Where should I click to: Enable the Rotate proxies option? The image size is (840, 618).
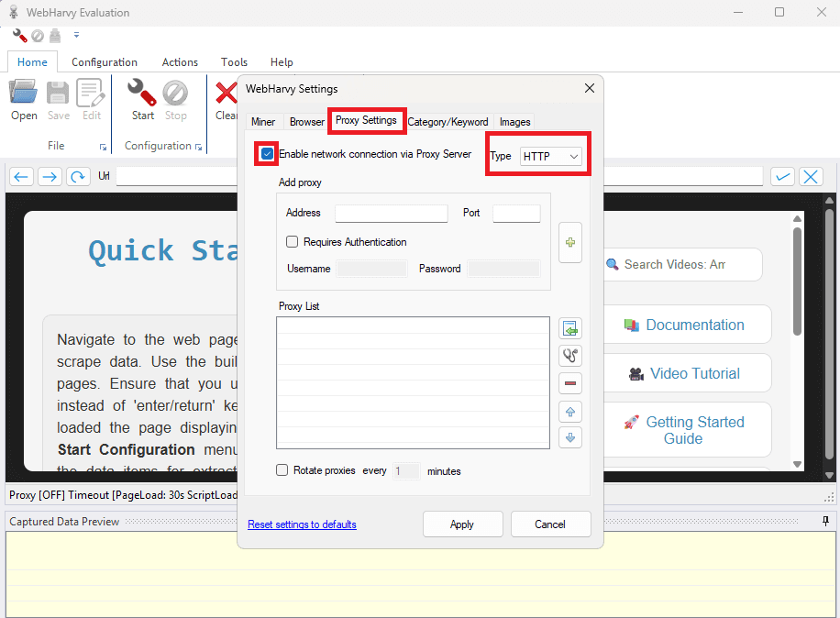(x=282, y=470)
